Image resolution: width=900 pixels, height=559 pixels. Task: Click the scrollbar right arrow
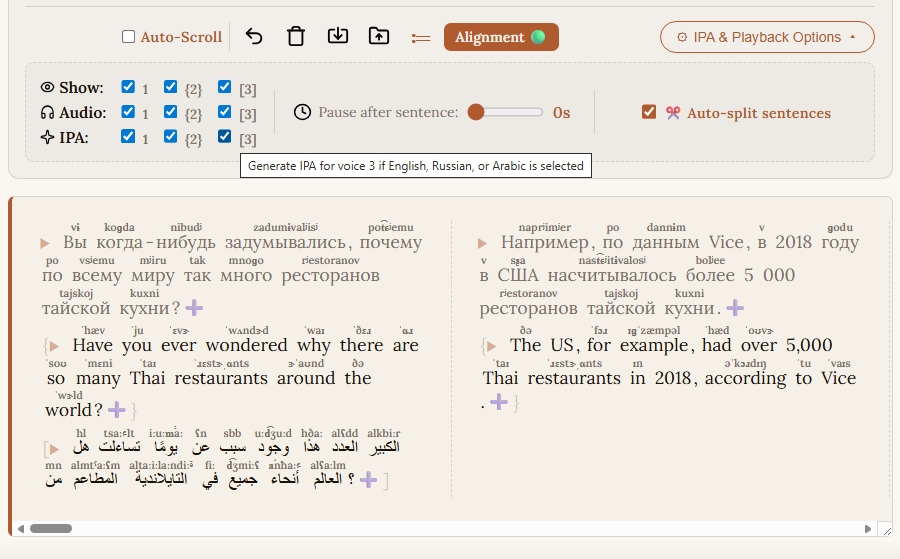click(868, 529)
